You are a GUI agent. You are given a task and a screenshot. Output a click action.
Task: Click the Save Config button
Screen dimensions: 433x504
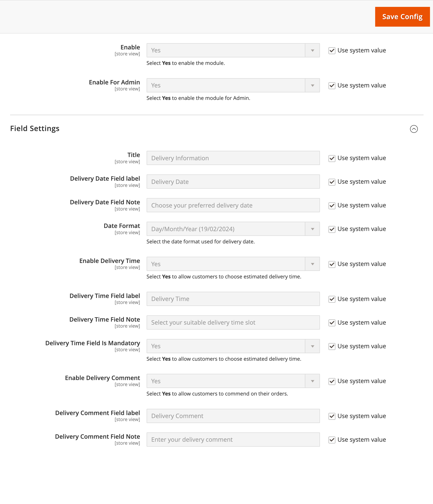pyautogui.click(x=402, y=16)
